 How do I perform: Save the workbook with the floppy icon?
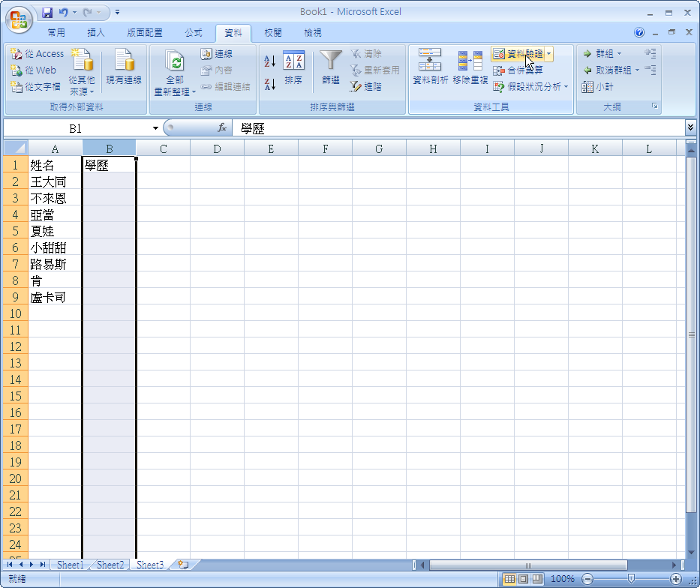[x=47, y=13]
